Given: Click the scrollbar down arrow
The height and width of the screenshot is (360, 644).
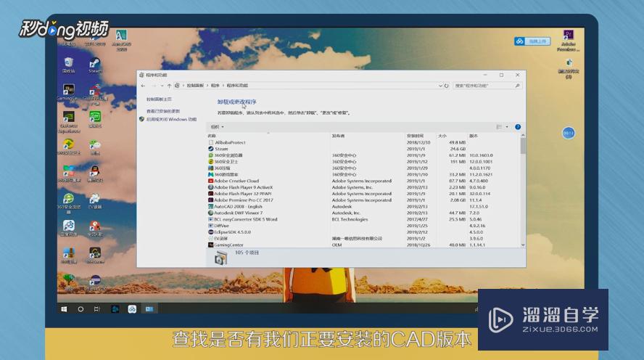Looking at the screenshot, I should (523, 245).
